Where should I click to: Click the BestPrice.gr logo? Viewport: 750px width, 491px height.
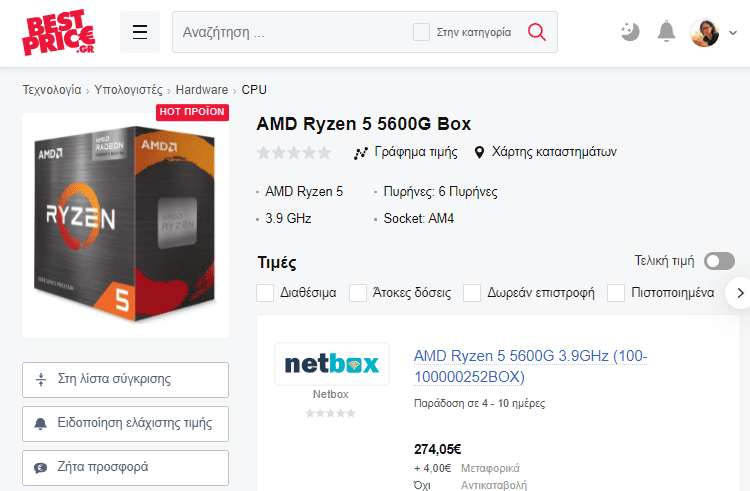(x=58, y=32)
